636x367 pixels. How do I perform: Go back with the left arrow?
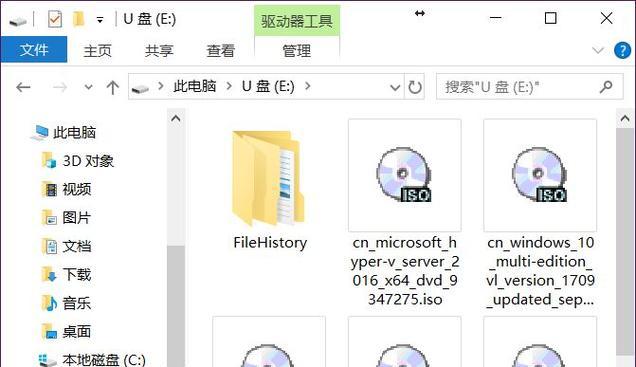click(x=23, y=87)
